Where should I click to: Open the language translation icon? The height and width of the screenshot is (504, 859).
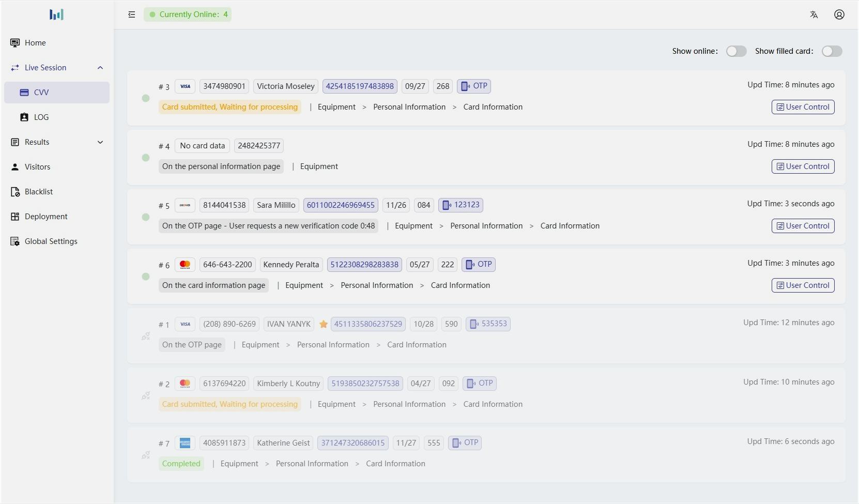pyautogui.click(x=814, y=14)
